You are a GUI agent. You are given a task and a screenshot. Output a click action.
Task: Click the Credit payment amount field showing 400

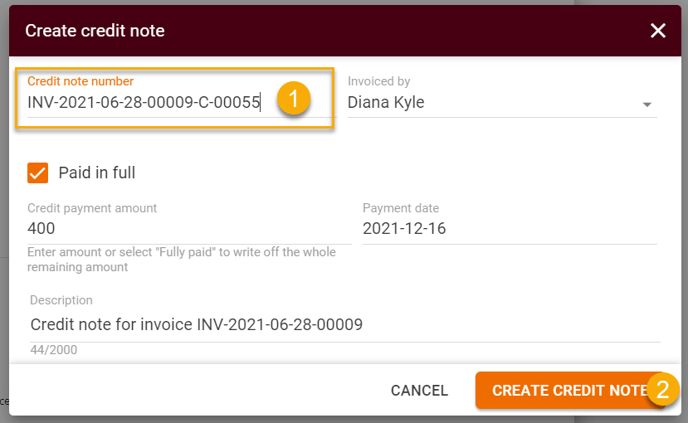pyautogui.click(x=189, y=229)
